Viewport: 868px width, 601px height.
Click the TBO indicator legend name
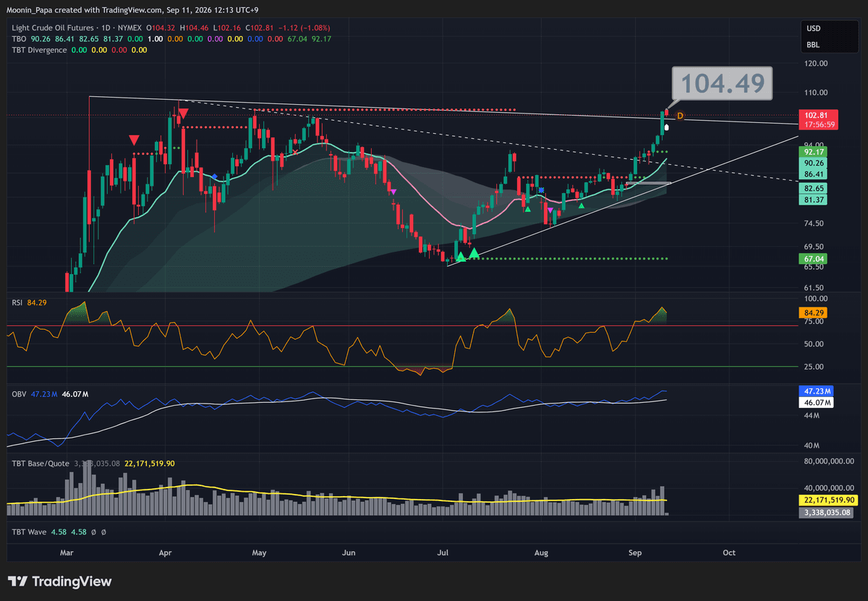20,39
